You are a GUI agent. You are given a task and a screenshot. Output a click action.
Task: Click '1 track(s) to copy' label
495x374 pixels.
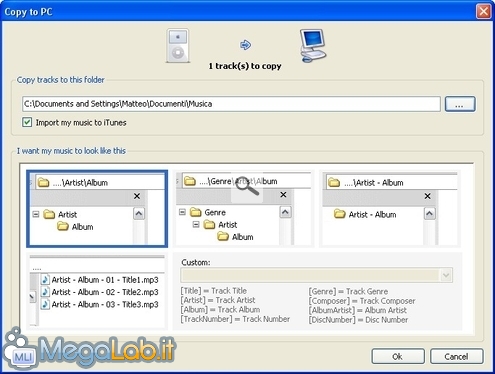pyautogui.click(x=245, y=66)
